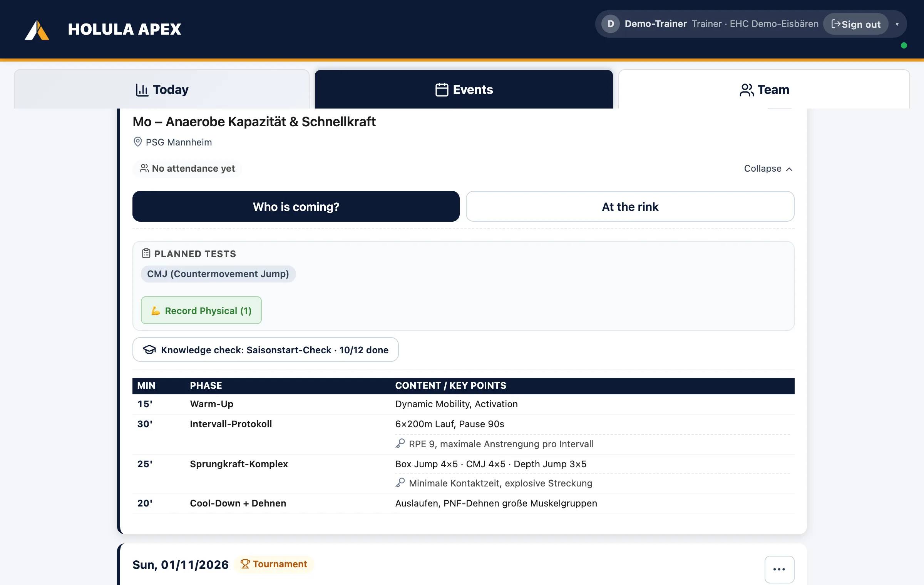The image size is (924, 585).
Task: Sign out of the account
Action: pos(855,24)
